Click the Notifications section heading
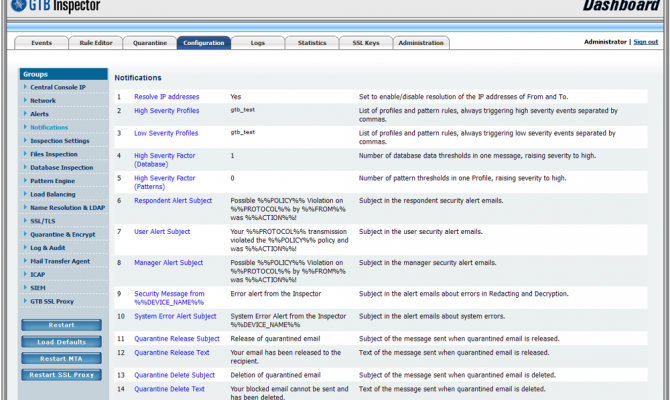Image resolution: width=670 pixels, height=400 pixels. (138, 78)
